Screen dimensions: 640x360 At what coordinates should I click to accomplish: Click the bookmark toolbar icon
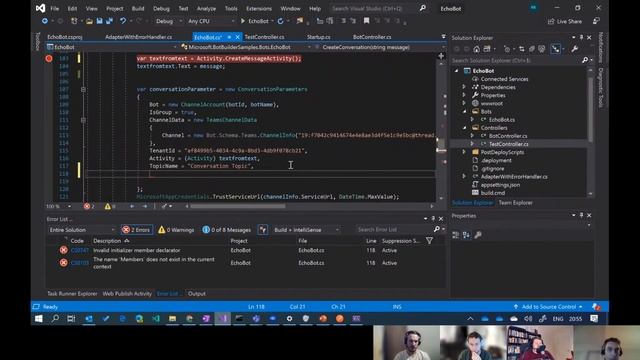(366, 21)
